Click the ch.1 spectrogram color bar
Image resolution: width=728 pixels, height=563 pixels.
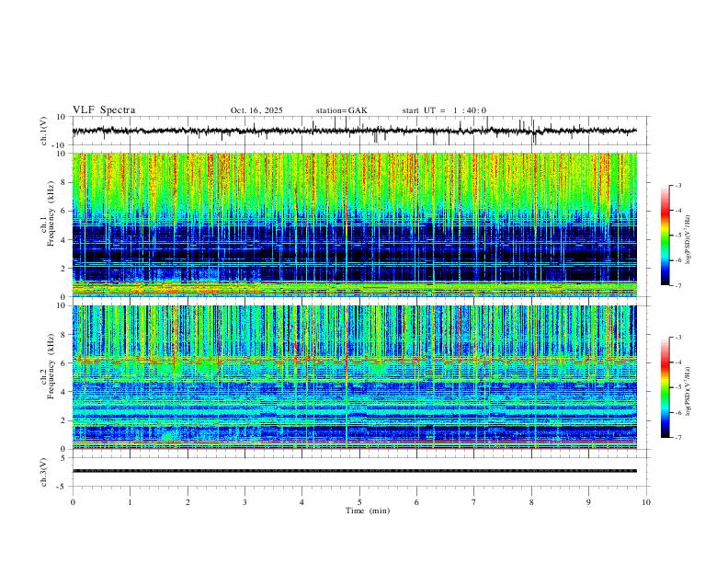(x=665, y=236)
